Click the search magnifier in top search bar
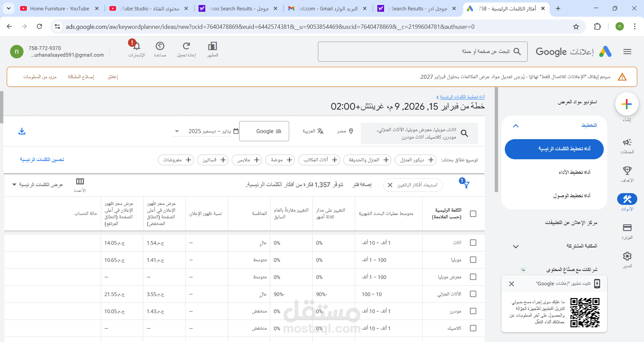Image resolution: width=644 pixels, height=342 pixels. click(x=517, y=51)
